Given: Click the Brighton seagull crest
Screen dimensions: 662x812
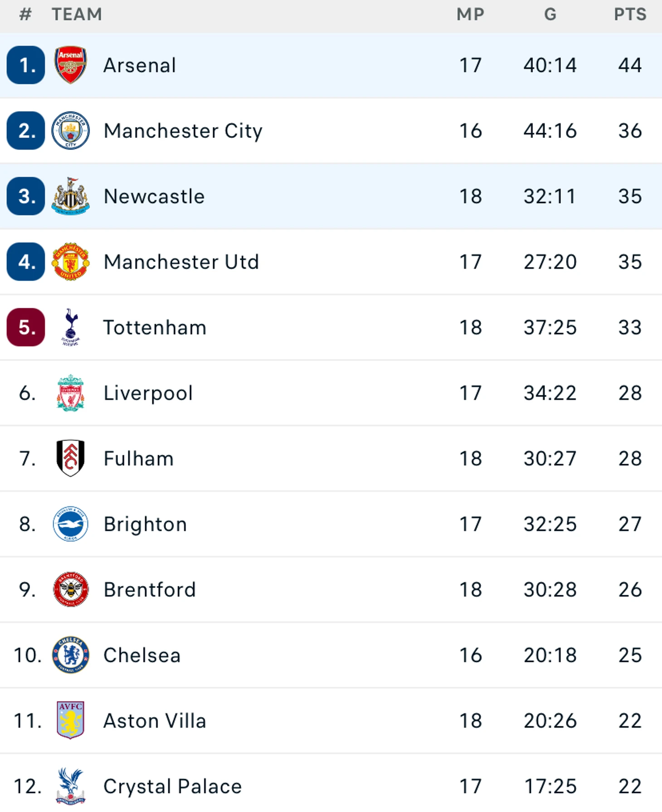Looking at the screenshot, I should [x=70, y=524].
